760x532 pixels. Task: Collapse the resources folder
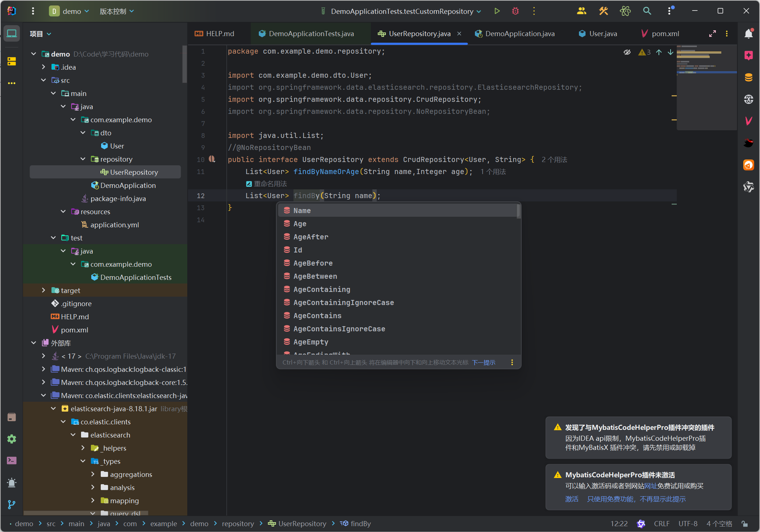pyautogui.click(x=63, y=211)
